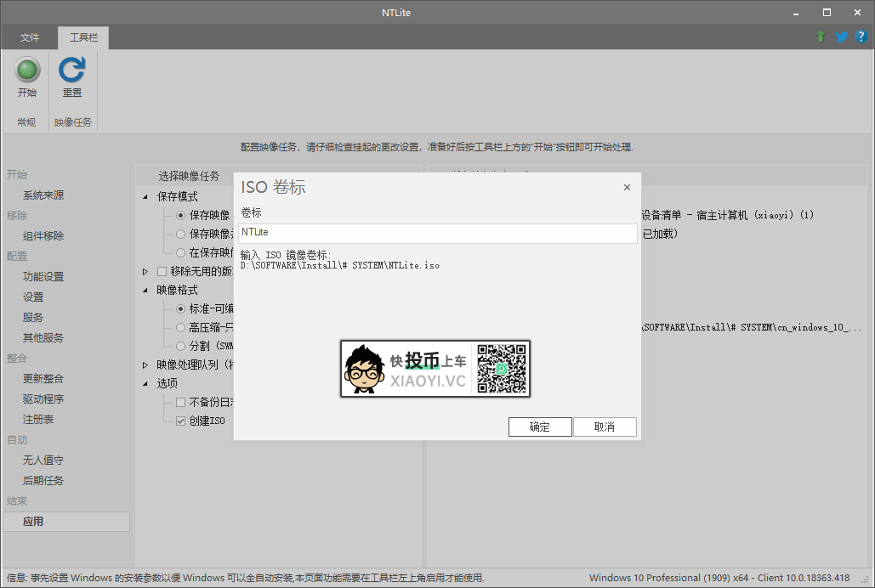Cancel the dialog with 取消 button
The image size is (875, 588).
point(605,427)
